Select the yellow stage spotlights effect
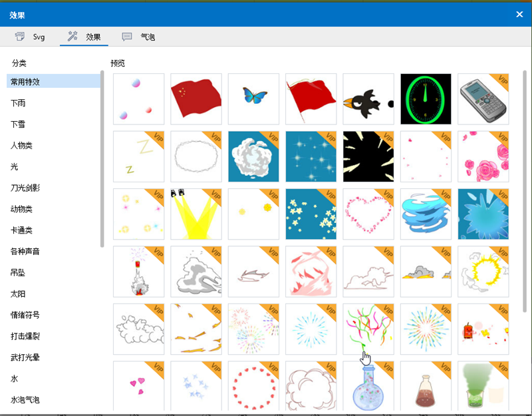532x416 pixels. pos(196,214)
